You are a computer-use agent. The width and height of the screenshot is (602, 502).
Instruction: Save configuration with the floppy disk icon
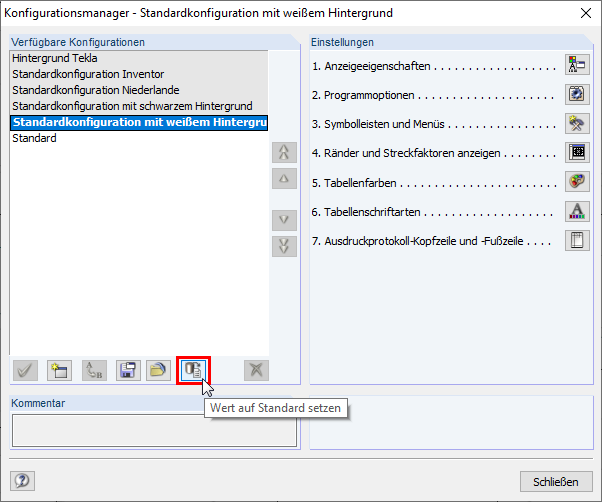coord(128,370)
